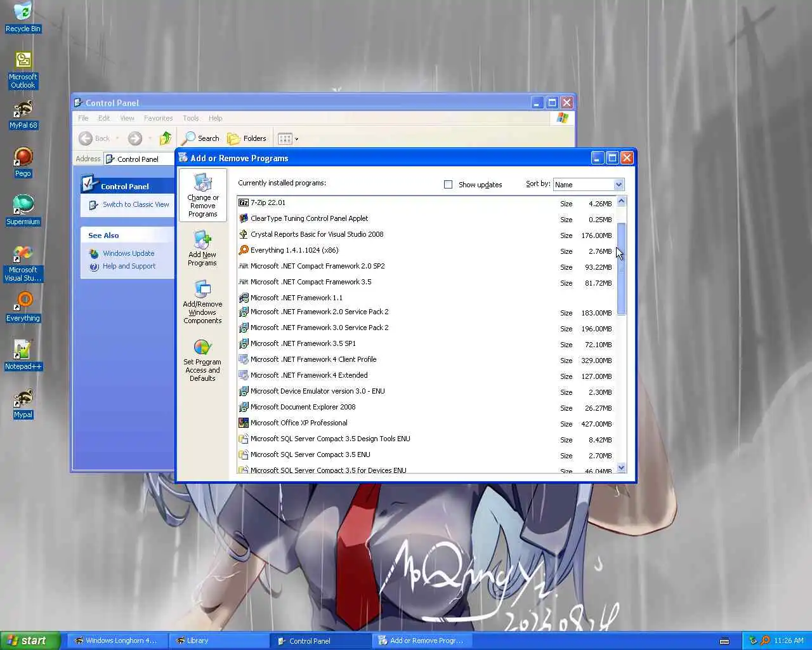Screen dimensions: 812x650
Task: Open Back history dropdown arrow
Action: pos(117,138)
